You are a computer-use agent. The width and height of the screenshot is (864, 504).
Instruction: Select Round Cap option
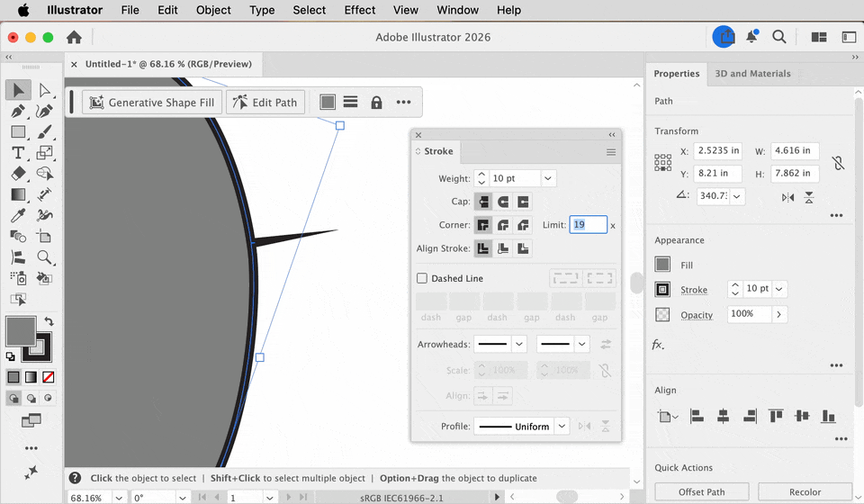pos(503,202)
